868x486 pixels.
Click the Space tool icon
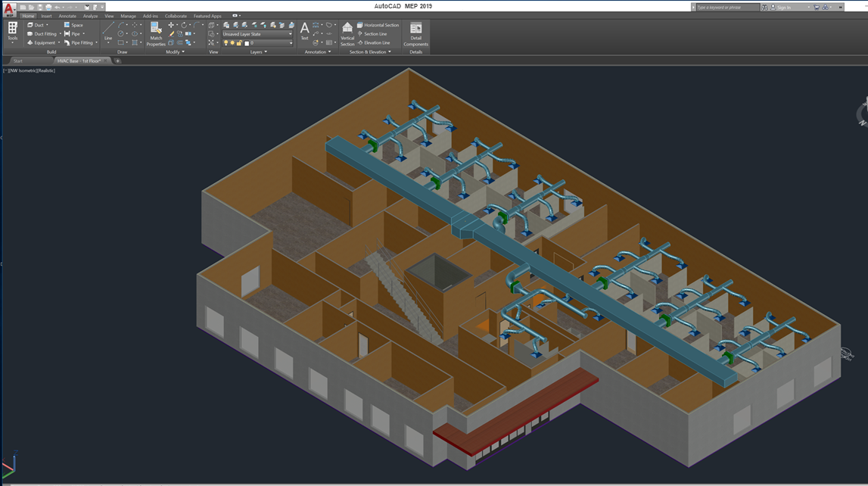click(x=73, y=25)
